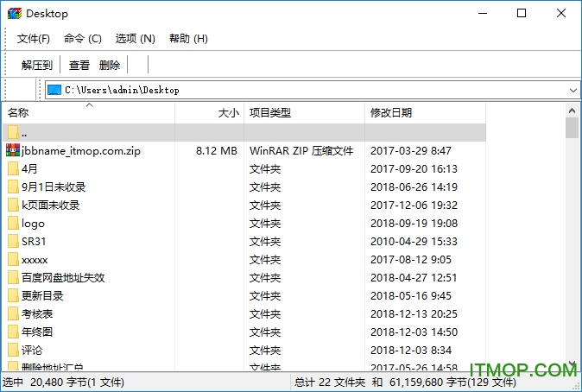The width and height of the screenshot is (582, 392).
Task: Click folder icon next to xxxxx
Action: (13, 260)
